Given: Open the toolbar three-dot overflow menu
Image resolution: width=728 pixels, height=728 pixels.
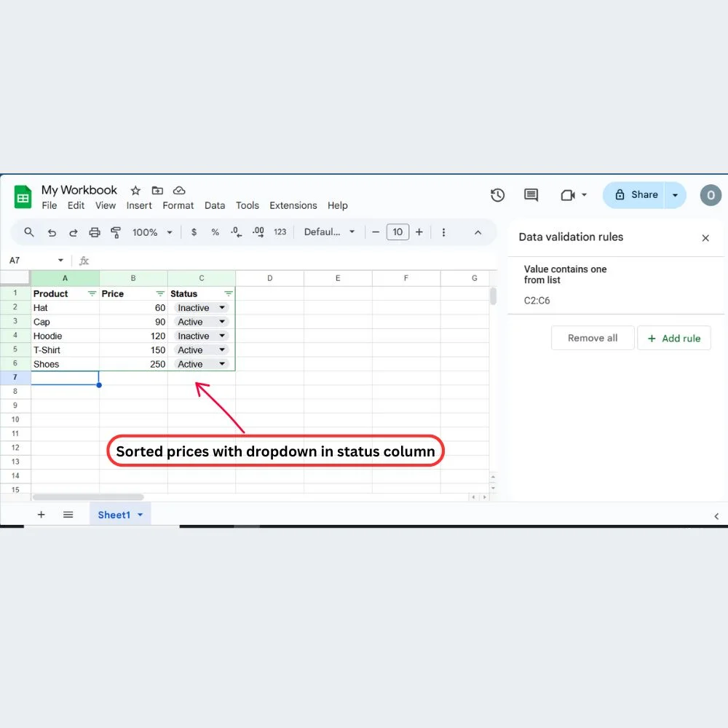Looking at the screenshot, I should (443, 232).
